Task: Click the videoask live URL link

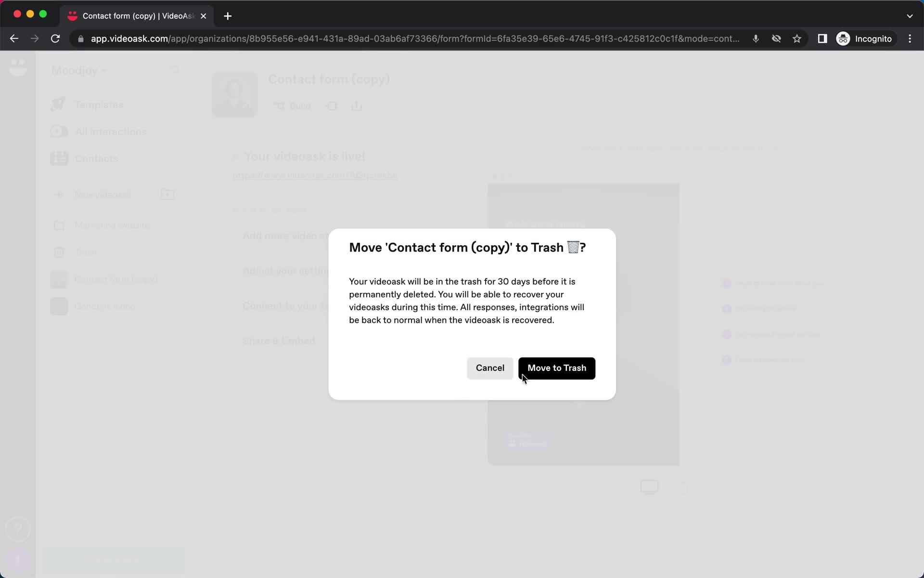Action: pyautogui.click(x=314, y=175)
